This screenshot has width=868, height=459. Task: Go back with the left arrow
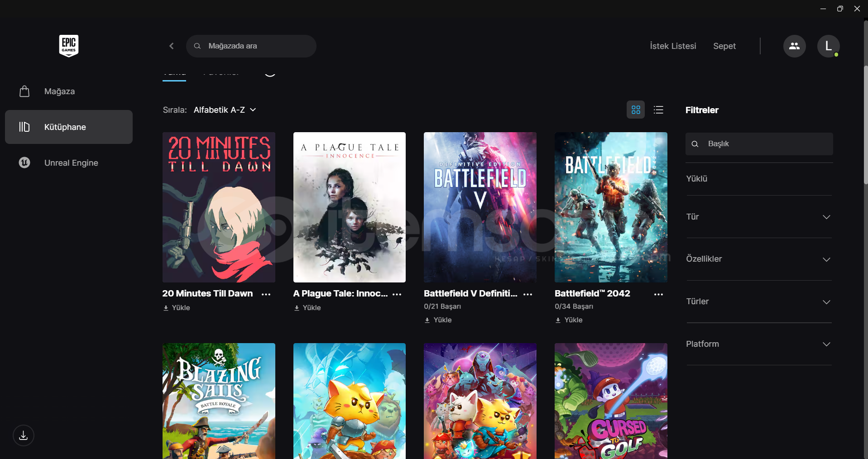(172, 46)
